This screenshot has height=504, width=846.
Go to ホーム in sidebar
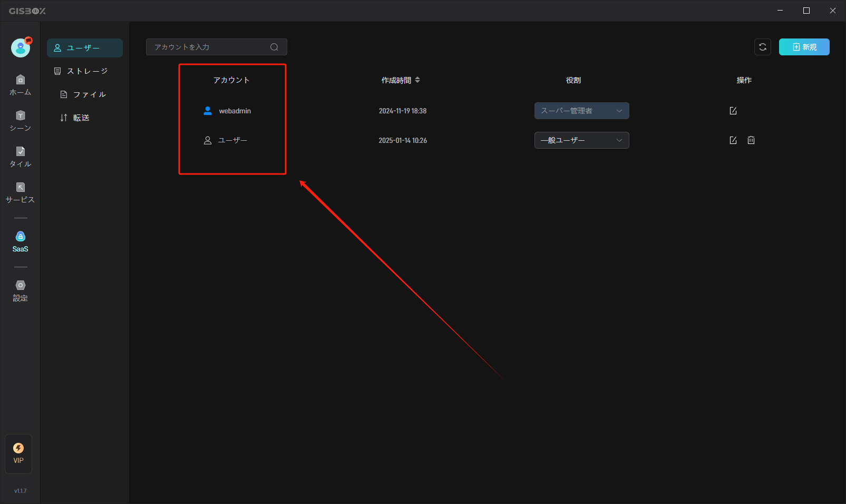pos(21,85)
